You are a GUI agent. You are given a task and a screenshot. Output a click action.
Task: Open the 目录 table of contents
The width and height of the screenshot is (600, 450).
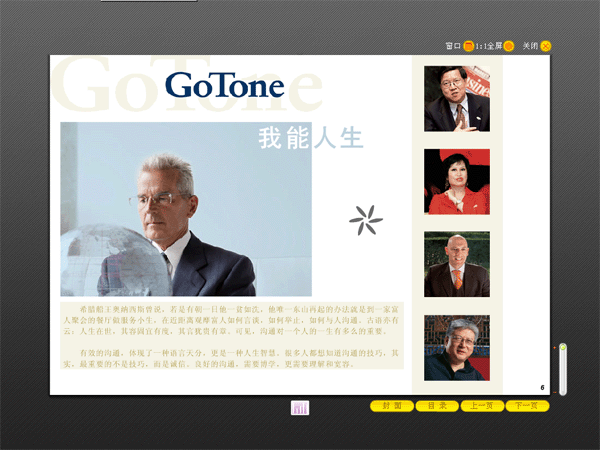437,406
